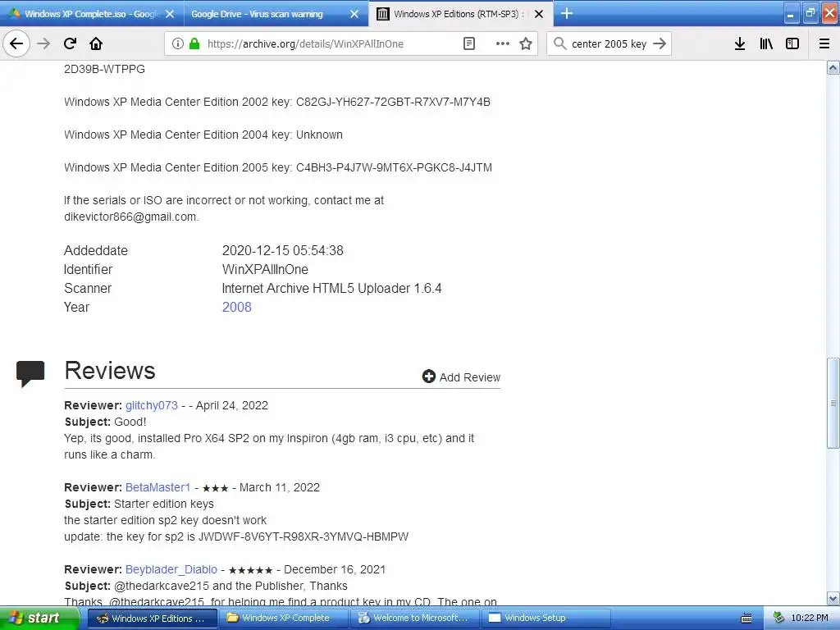The image size is (840, 630).
Task: Open reviewer BetaMaster1 profile
Action: 158,487
